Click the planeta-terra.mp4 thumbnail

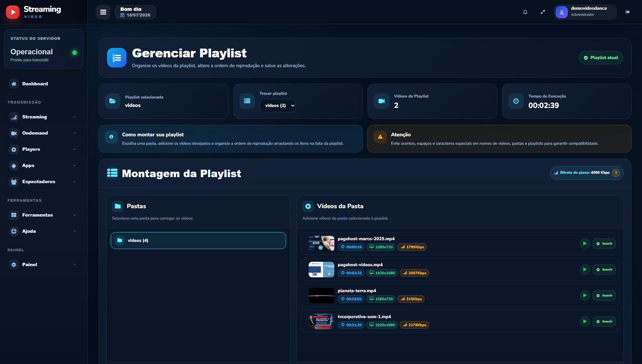[322, 296]
